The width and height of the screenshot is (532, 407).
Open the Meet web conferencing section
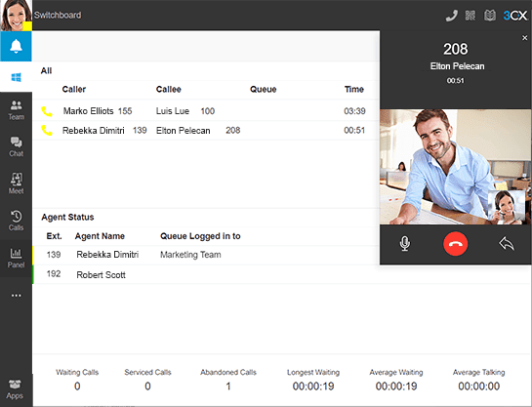[x=16, y=183]
